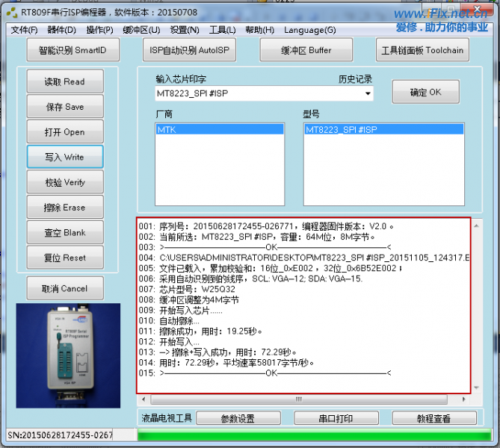Click the 写入 Write button
This screenshot has width=500, height=448.
[65, 158]
